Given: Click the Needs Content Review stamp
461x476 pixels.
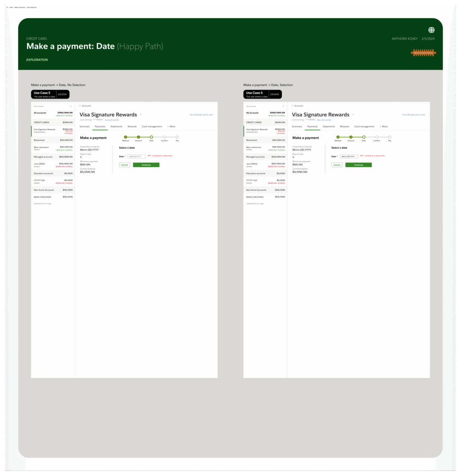Looking at the screenshot, I should tap(423, 52).
